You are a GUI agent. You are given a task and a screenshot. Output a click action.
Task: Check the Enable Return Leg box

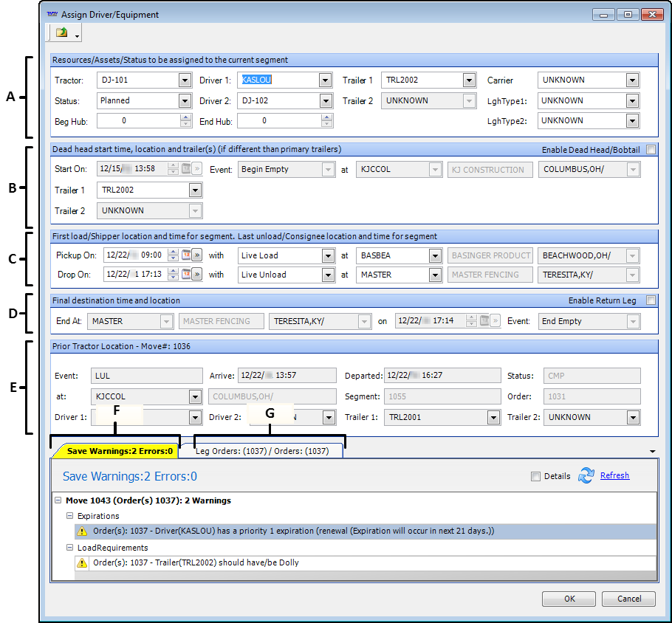[651, 300]
